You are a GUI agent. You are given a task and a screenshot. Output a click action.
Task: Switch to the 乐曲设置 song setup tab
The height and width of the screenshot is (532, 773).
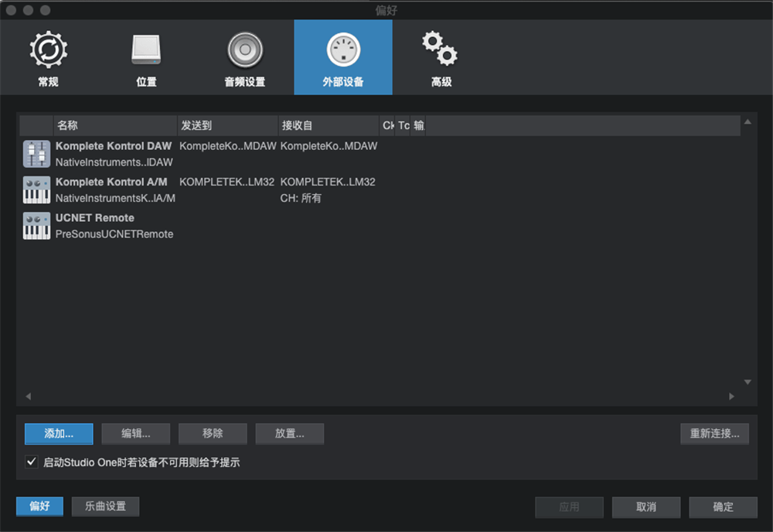pyautogui.click(x=105, y=506)
